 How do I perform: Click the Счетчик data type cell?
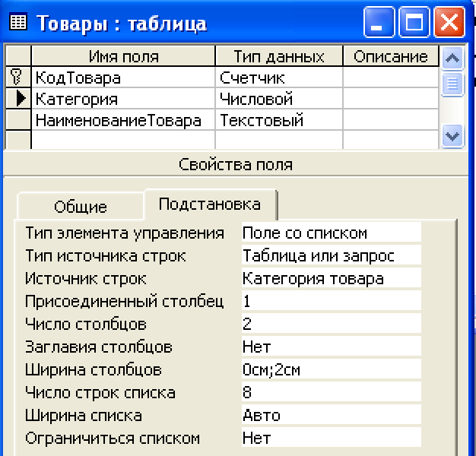point(279,77)
